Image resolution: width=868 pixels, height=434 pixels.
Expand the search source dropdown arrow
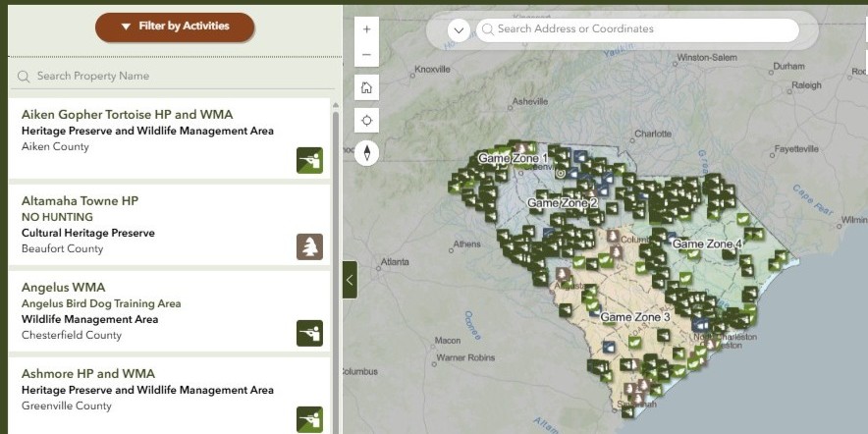[x=459, y=29]
